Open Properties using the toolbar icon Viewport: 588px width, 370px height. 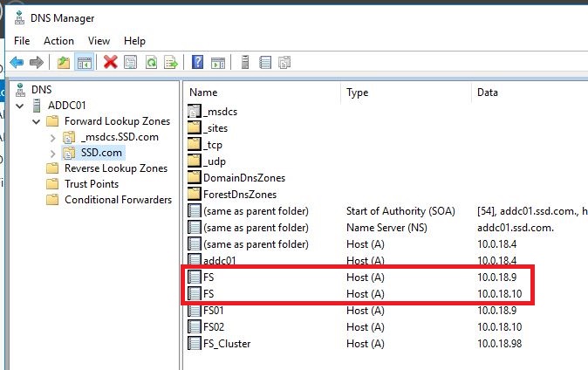point(131,62)
